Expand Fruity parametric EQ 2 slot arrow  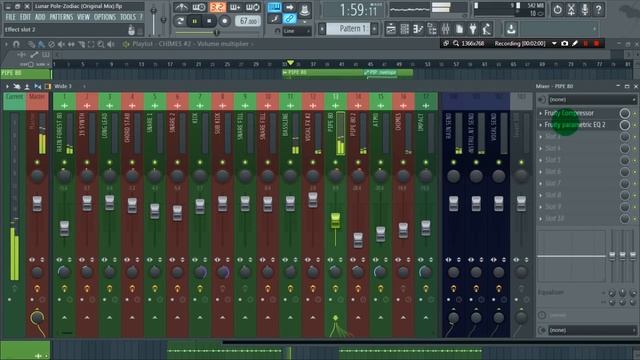click(x=541, y=125)
